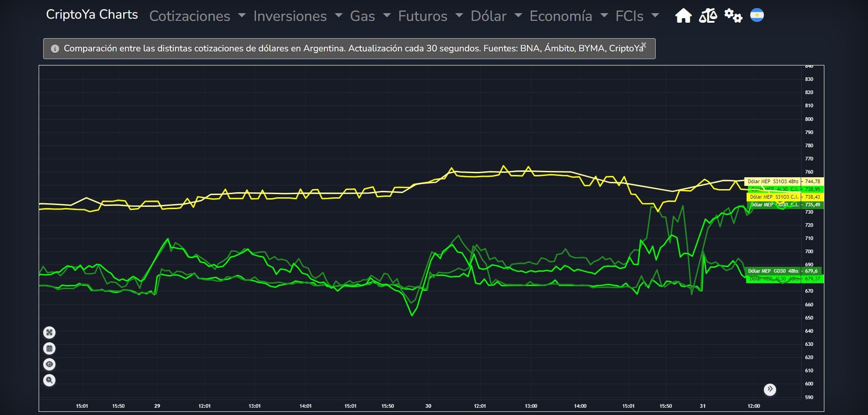Screen dimensions: 868x415
Task: Expand the Cotizaciones dropdown menu
Action: (x=197, y=16)
